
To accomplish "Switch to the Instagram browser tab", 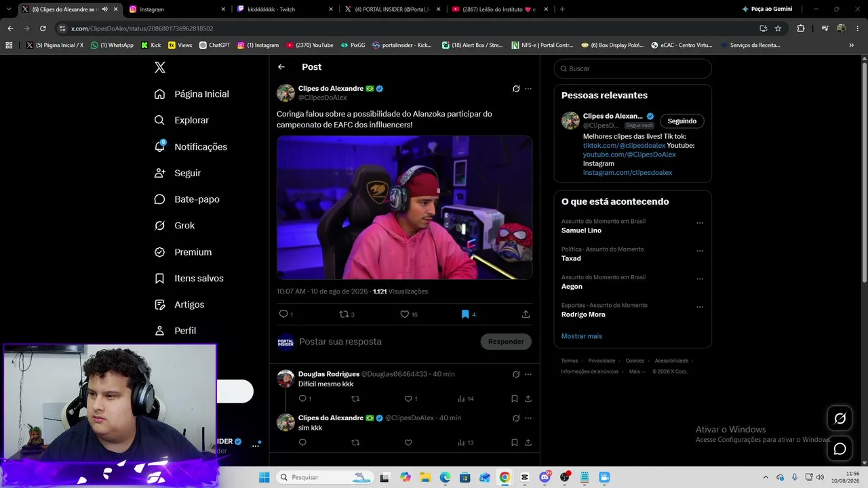I will [x=176, y=9].
